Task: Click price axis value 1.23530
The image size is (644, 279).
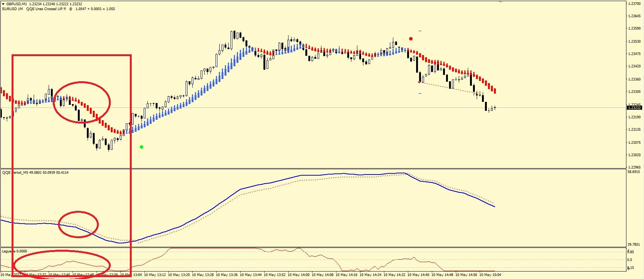Action: coord(634,42)
